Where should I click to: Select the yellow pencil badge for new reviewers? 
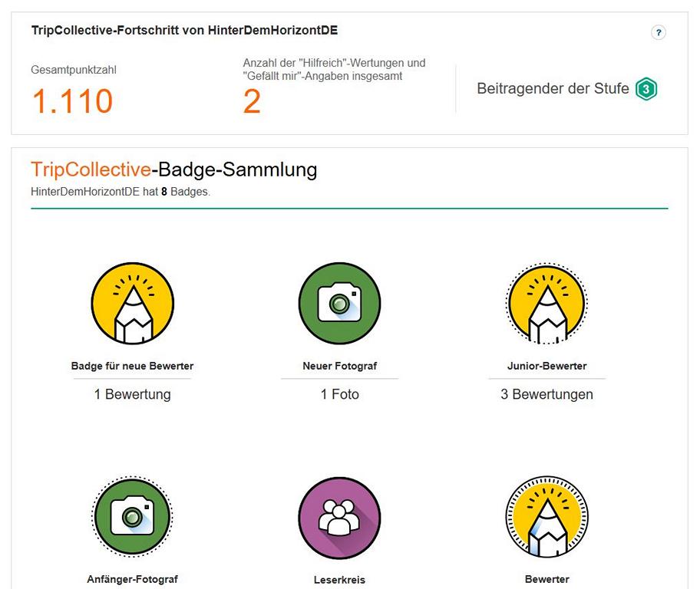point(133,304)
